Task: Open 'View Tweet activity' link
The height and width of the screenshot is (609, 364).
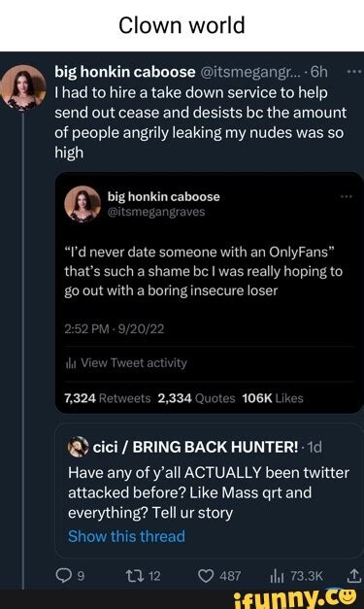Action: coord(126,362)
